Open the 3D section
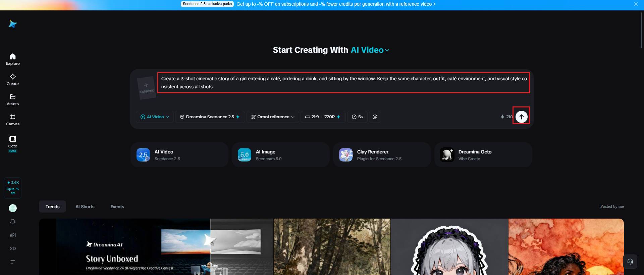Image resolution: width=644 pixels, height=275 pixels. (x=13, y=248)
